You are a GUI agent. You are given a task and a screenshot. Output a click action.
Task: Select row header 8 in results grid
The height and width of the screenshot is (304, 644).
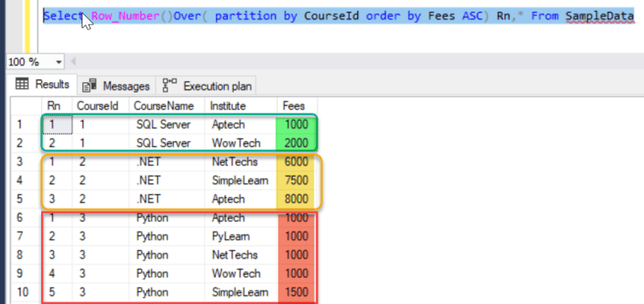click(26, 255)
